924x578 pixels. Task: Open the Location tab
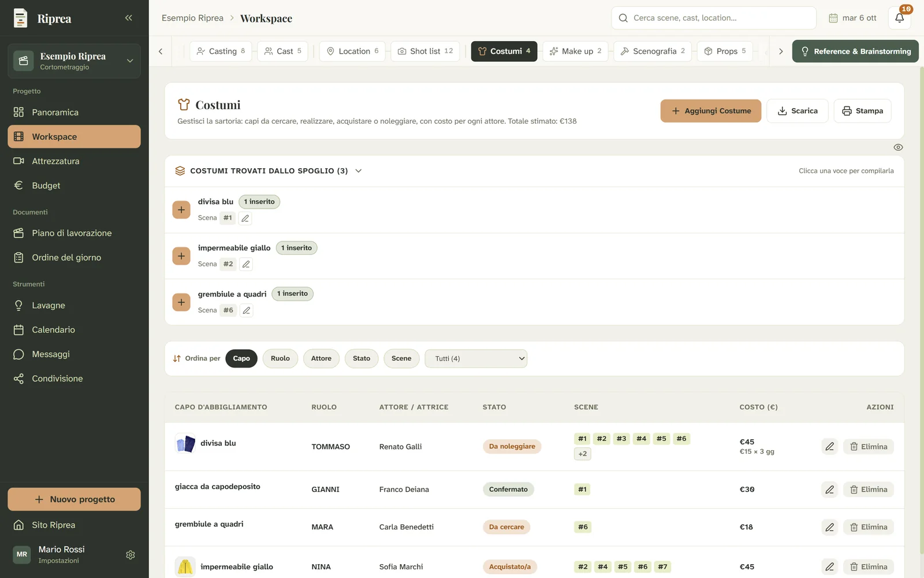352,51
